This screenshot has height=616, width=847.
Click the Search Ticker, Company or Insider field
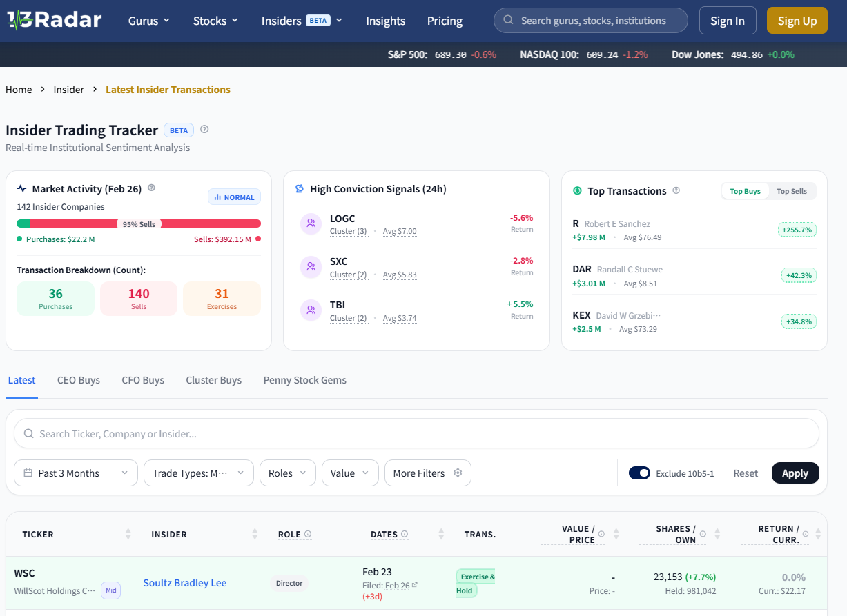[x=416, y=434]
